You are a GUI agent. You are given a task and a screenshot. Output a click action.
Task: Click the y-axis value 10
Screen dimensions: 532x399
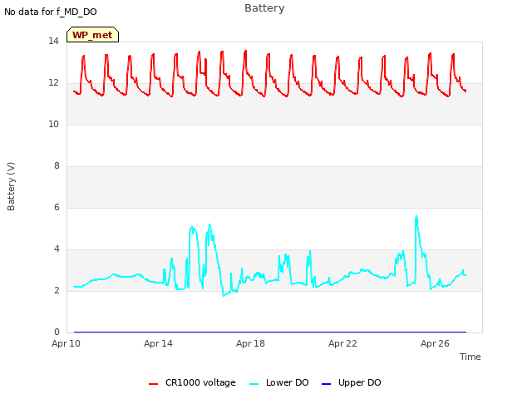(53, 125)
